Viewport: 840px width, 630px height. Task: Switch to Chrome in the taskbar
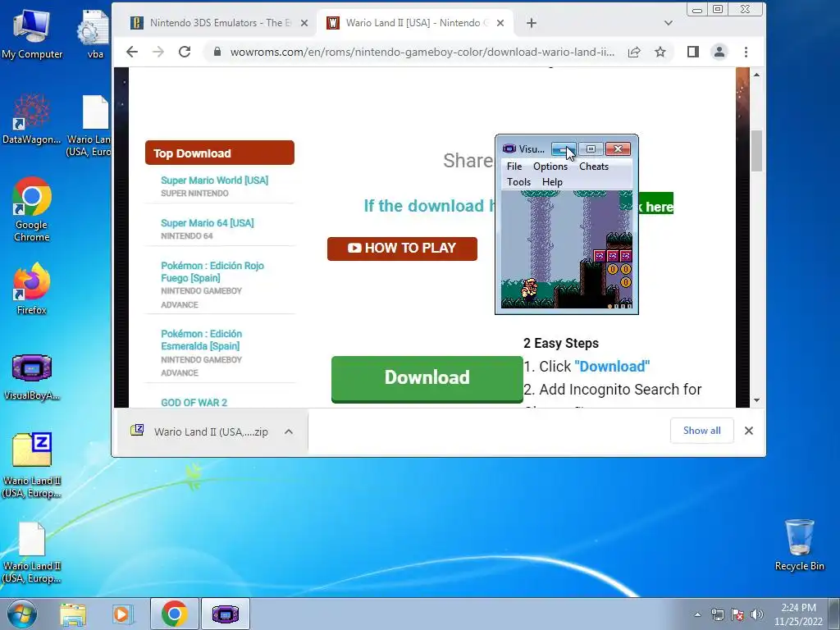click(174, 614)
